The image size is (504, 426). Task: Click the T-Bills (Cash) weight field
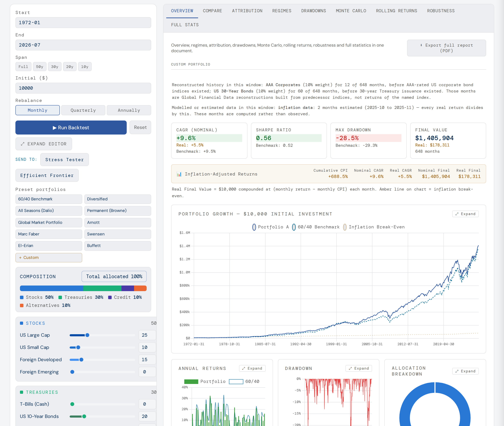147,404
